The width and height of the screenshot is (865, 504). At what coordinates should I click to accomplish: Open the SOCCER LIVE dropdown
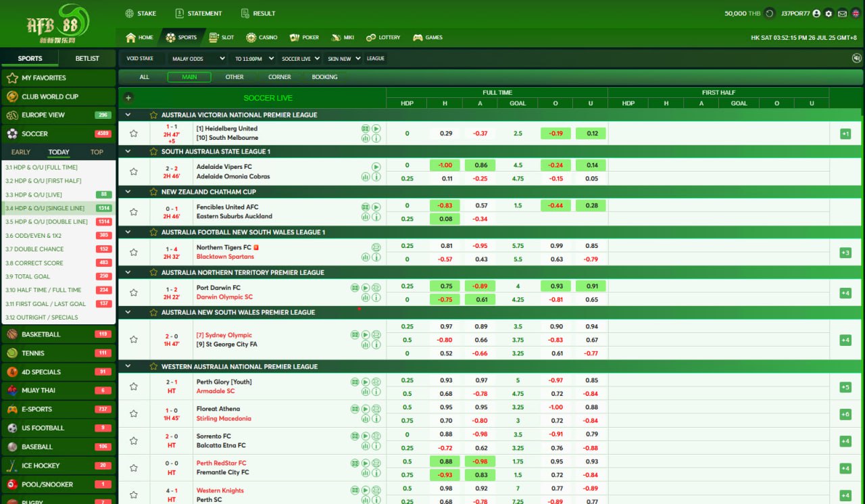(300, 59)
